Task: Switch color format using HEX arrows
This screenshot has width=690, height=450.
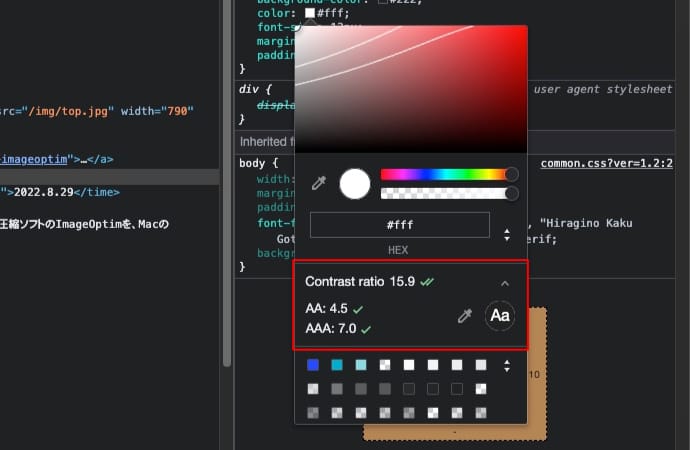Action: pyautogui.click(x=507, y=236)
